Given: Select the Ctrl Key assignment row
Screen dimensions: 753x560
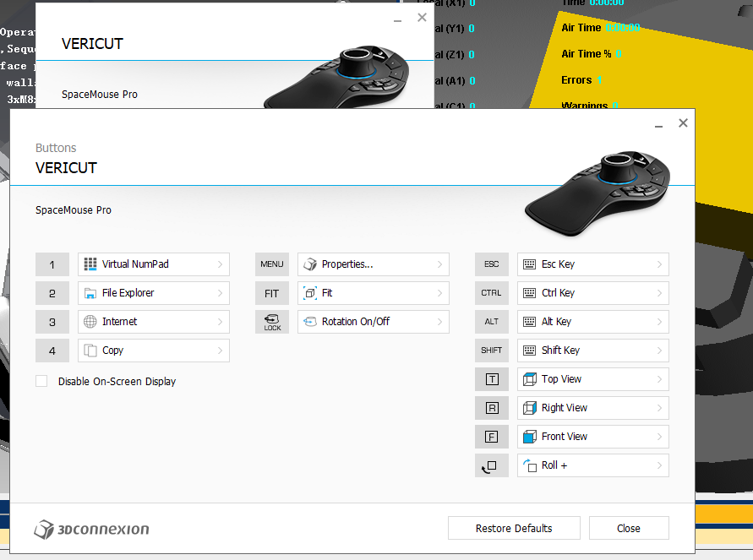Looking at the screenshot, I should coord(592,293).
